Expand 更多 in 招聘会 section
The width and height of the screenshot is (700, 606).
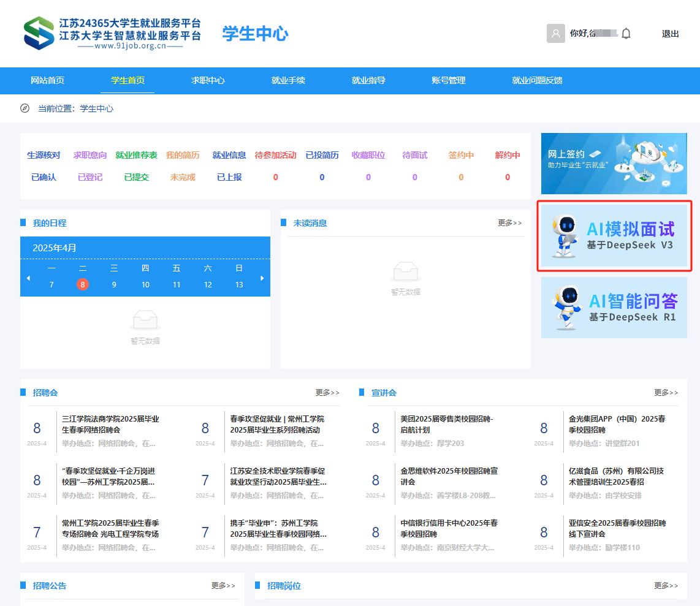(327, 393)
